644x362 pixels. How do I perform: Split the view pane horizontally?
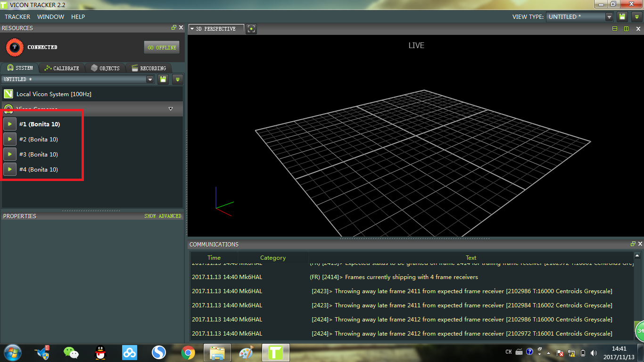click(x=615, y=29)
